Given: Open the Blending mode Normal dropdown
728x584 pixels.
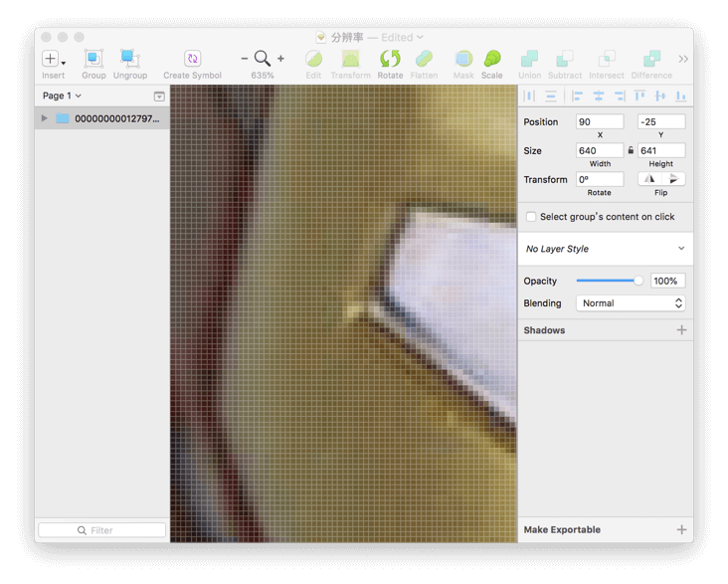Looking at the screenshot, I should click(x=631, y=303).
